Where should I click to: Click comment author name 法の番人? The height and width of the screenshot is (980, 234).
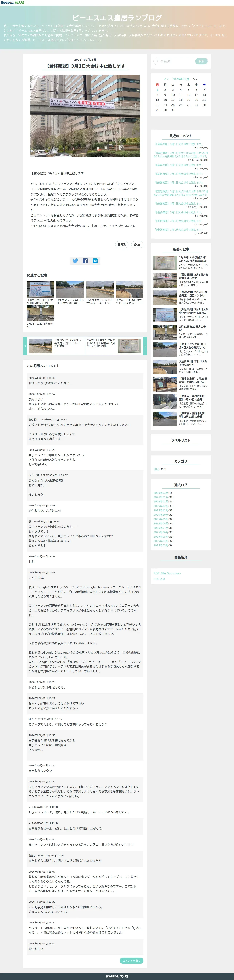[x=33, y=420]
